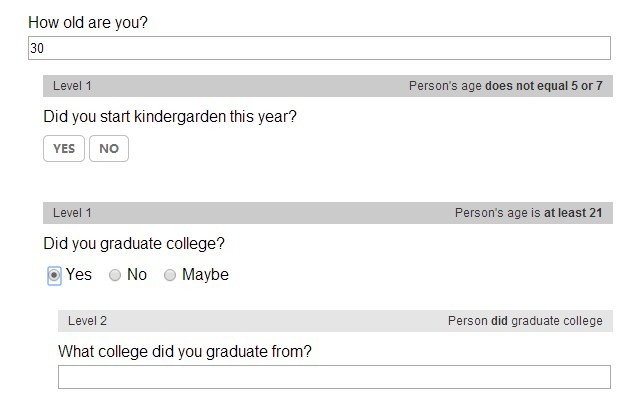The image size is (634, 418).
Task: Click the kindergarten question text
Action: pos(170,116)
